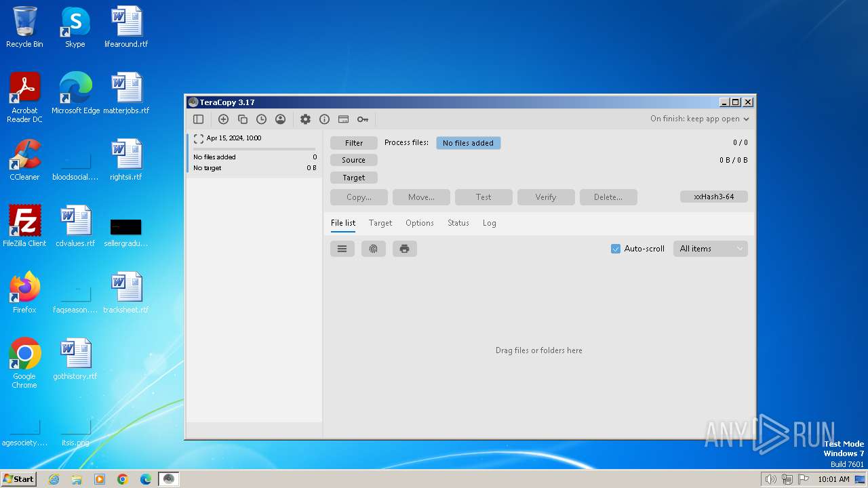Click the Copy... button
This screenshot has width=868, height=488.
[x=359, y=197]
